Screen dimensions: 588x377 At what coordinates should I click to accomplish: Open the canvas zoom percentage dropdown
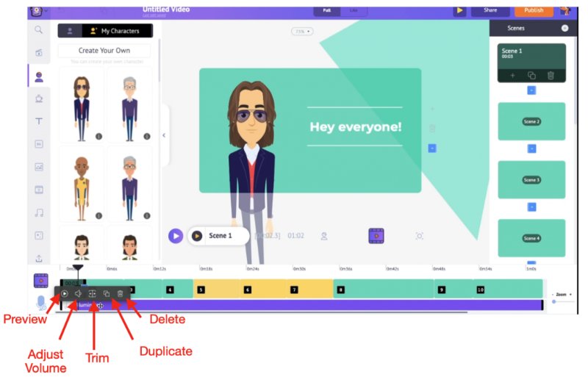(301, 32)
